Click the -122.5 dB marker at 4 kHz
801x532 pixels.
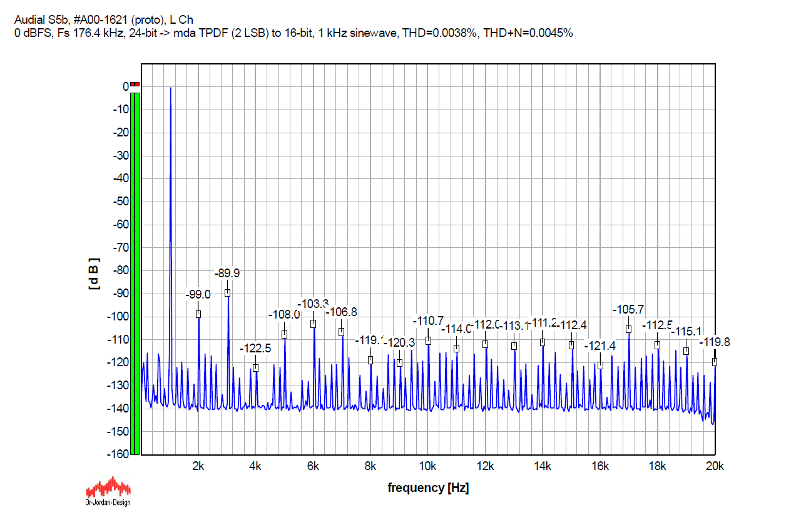tap(255, 368)
